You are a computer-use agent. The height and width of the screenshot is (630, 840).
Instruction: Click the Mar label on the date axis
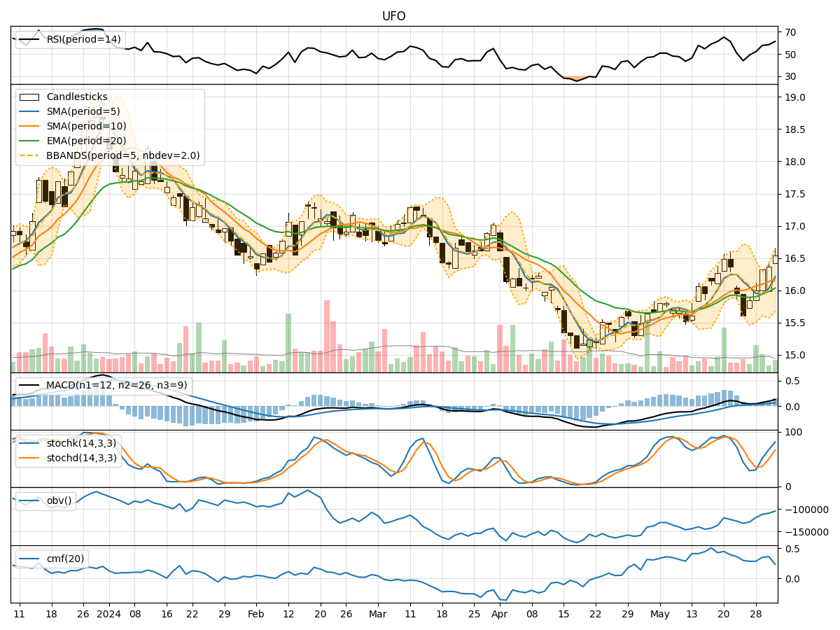tap(377, 614)
